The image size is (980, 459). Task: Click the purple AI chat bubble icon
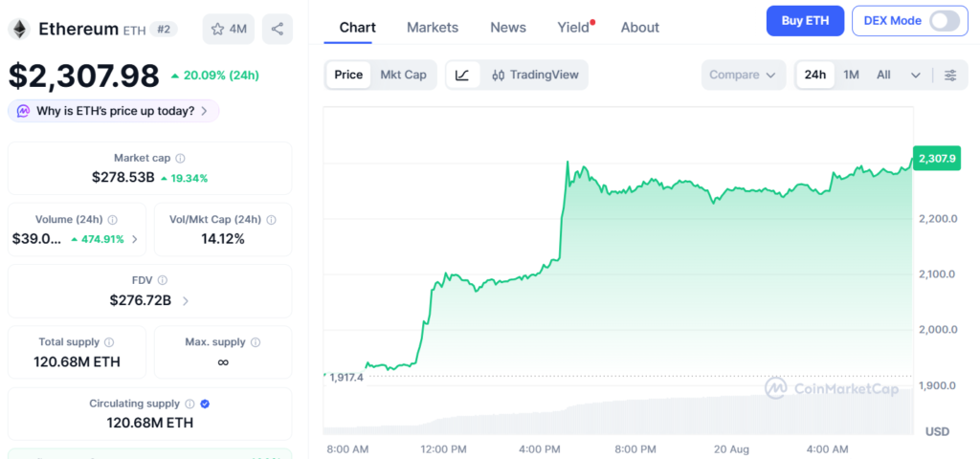click(23, 111)
